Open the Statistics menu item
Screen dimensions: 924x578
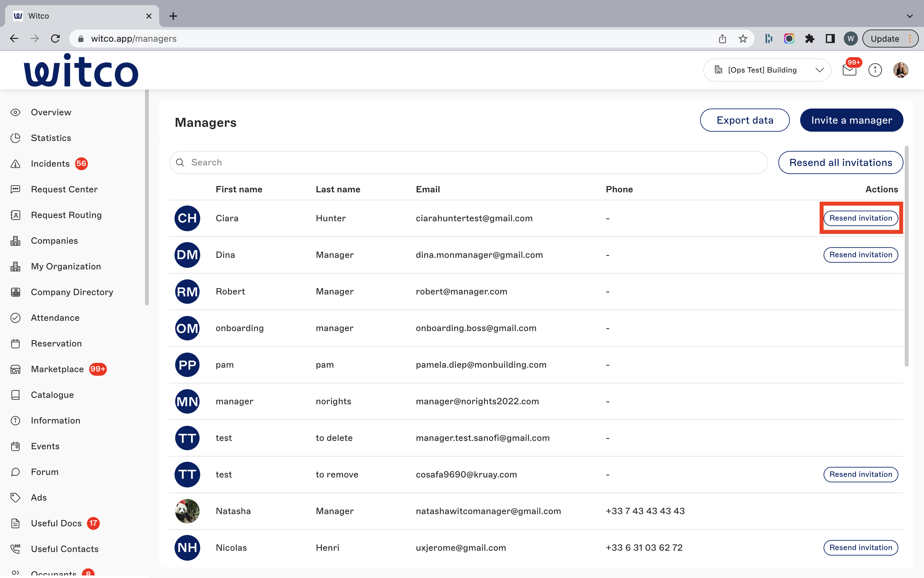(51, 138)
